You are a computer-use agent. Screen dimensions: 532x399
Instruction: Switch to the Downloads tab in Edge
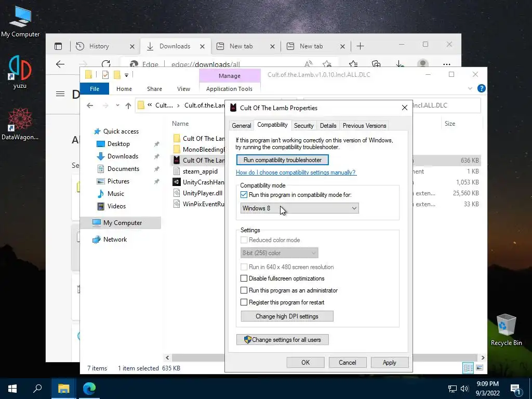point(175,46)
